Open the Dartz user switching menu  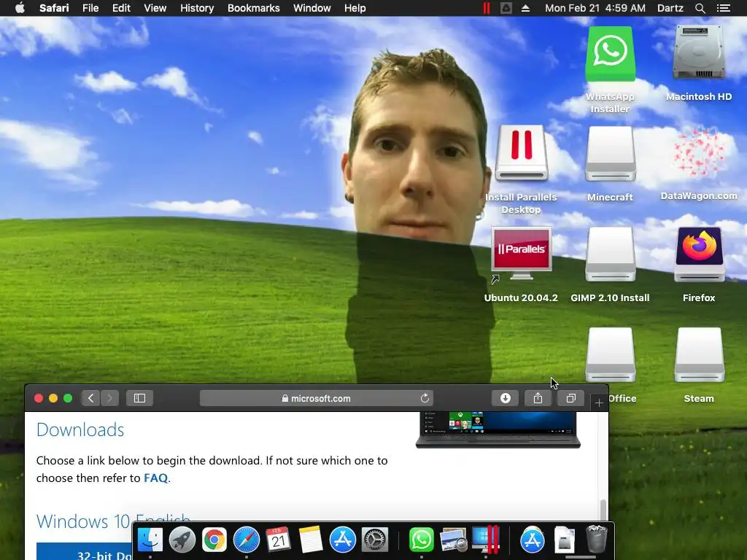(670, 8)
